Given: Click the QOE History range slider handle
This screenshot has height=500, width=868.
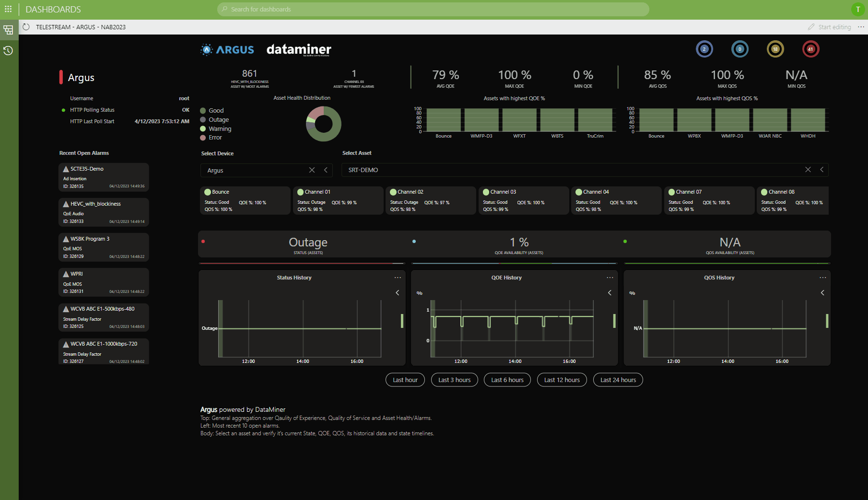Looking at the screenshot, I should pyautogui.click(x=614, y=321).
